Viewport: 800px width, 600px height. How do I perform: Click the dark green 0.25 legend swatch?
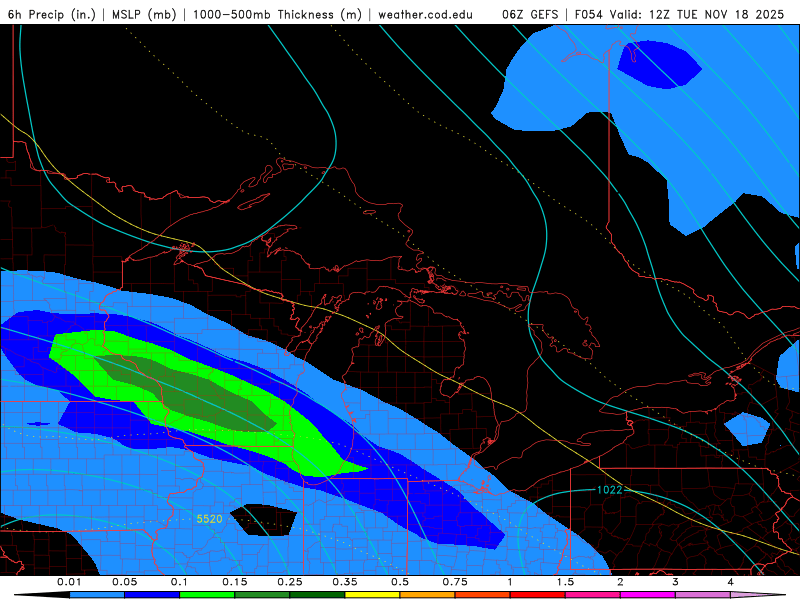317,595
